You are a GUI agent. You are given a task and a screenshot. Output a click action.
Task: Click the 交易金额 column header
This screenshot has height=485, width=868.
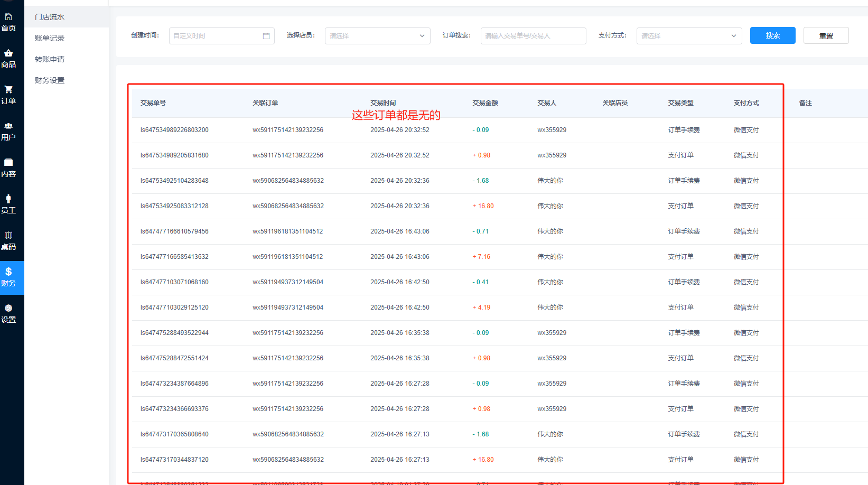click(x=485, y=103)
